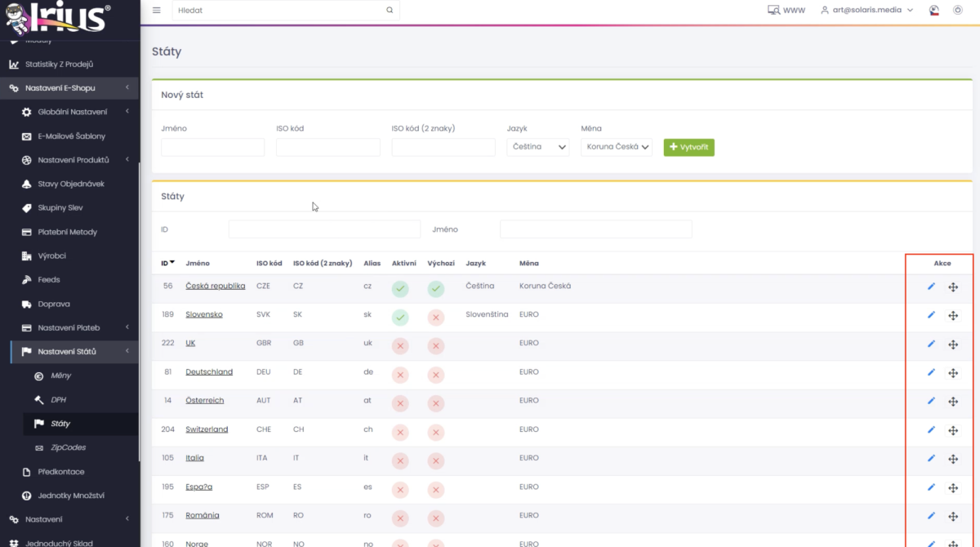The height and width of the screenshot is (547, 980).
Task: Edit Česká republika with the pencil icon
Action: tap(931, 287)
